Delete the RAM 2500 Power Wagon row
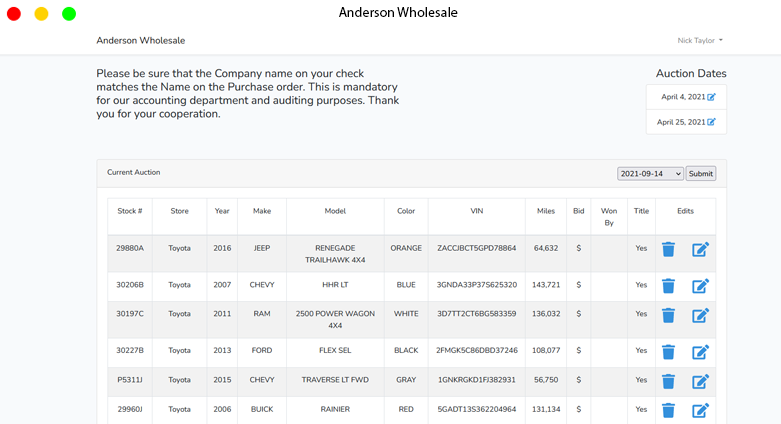Image resolution: width=781 pixels, height=424 pixels. (668, 315)
